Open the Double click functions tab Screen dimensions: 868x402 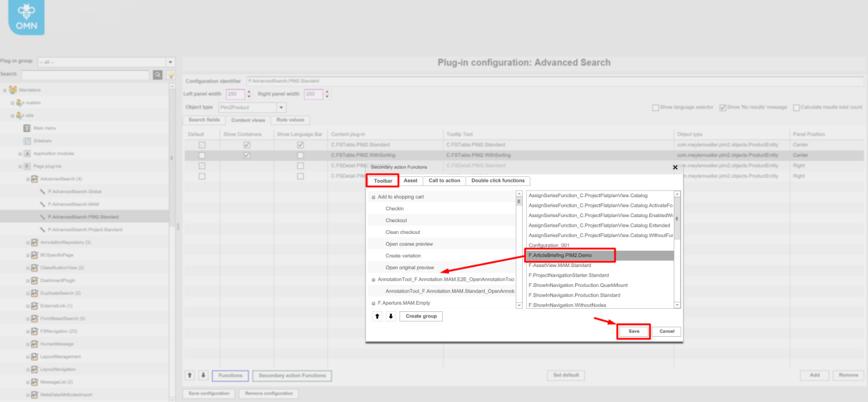[x=498, y=181]
